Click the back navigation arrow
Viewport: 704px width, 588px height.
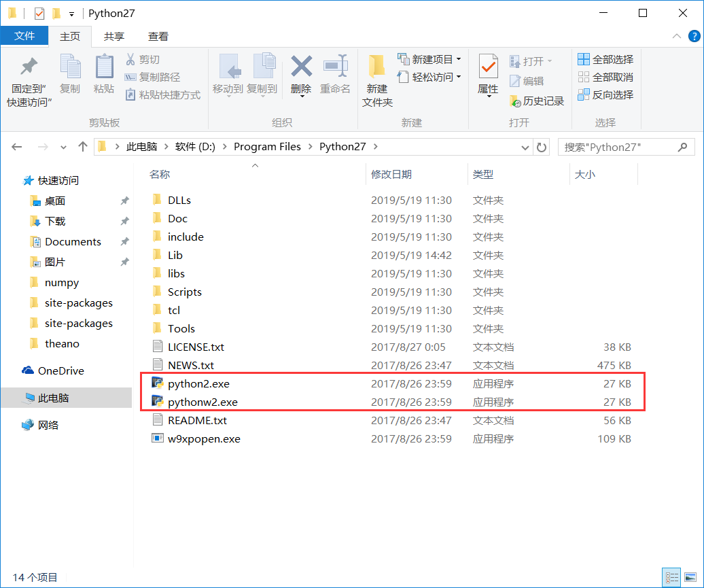tap(17, 146)
